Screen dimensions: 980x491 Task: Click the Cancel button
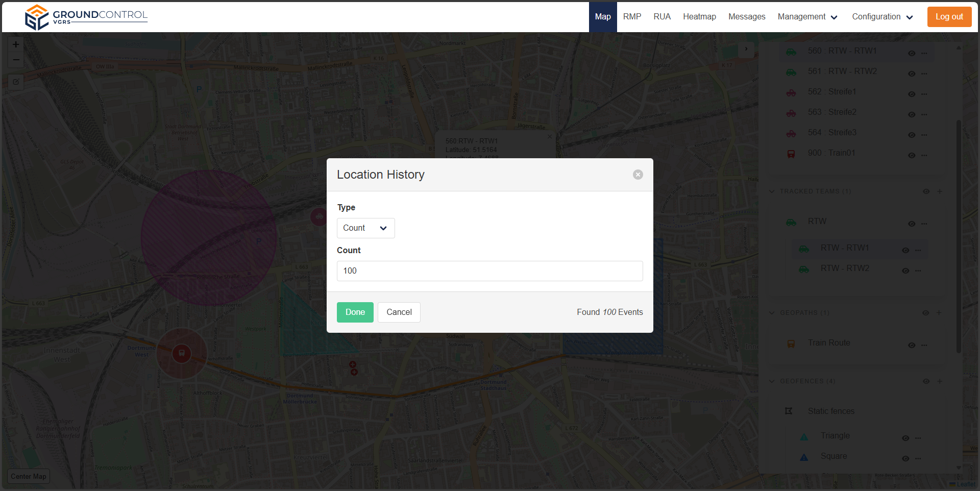(x=399, y=312)
